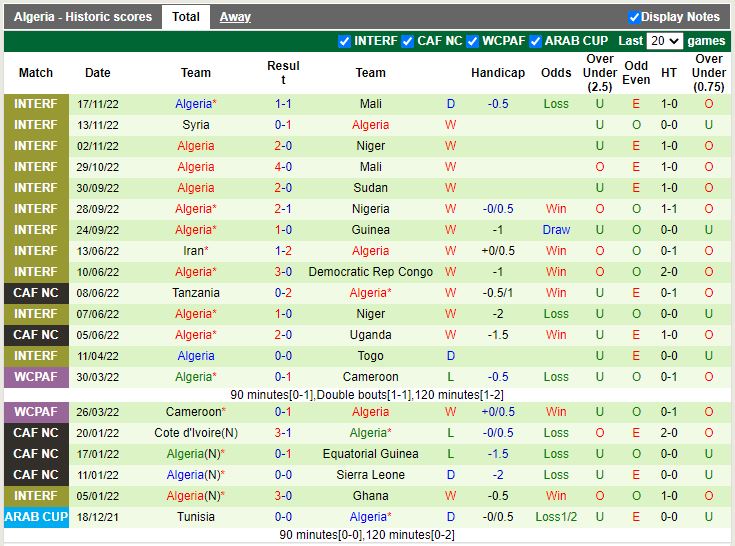The height and width of the screenshot is (546, 735).
Task: Switch to the Away tab
Action: pyautogui.click(x=235, y=17)
